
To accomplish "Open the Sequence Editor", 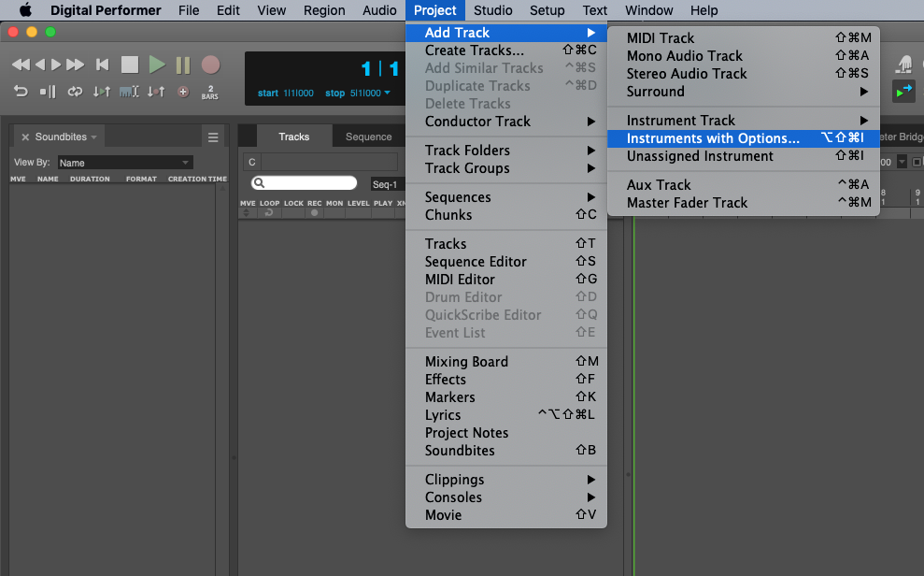I will click(x=506, y=261).
